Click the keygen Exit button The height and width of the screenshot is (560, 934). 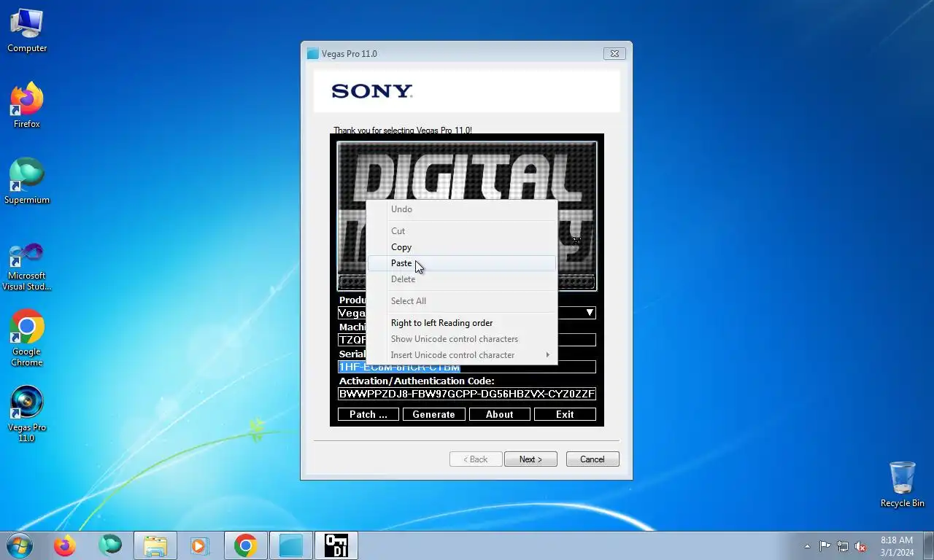pos(565,414)
